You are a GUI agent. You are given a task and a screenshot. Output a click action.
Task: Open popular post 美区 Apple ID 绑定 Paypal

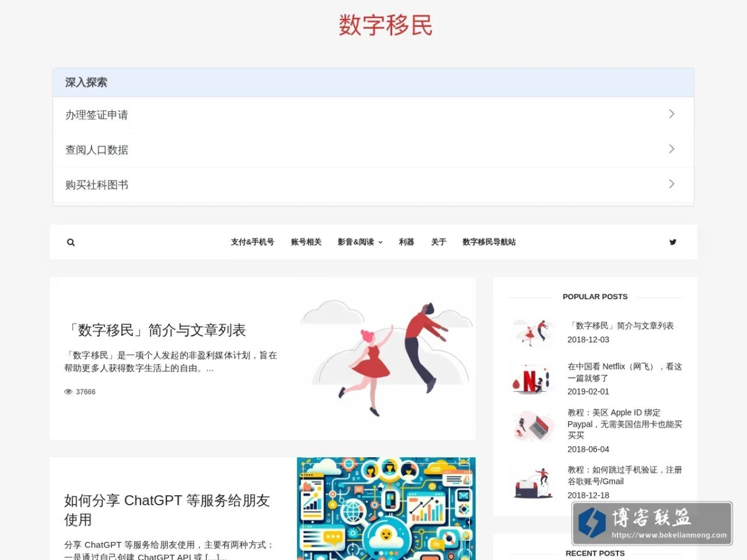(625, 424)
